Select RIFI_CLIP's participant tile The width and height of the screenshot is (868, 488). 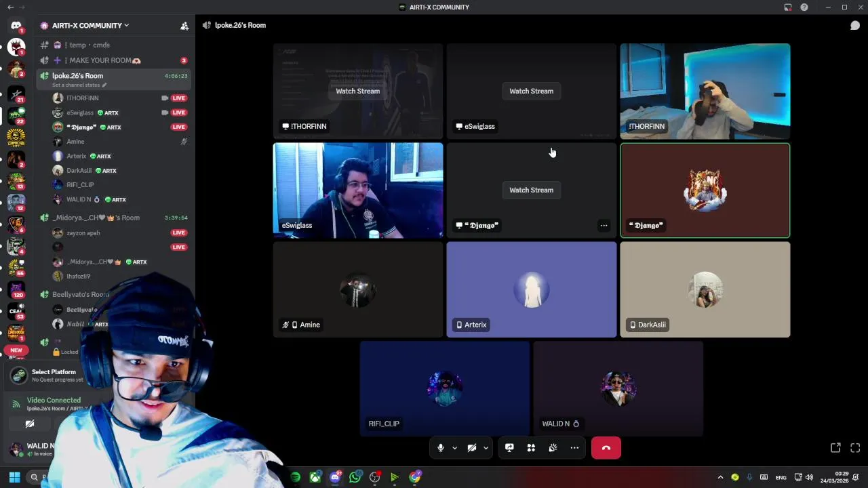click(445, 388)
